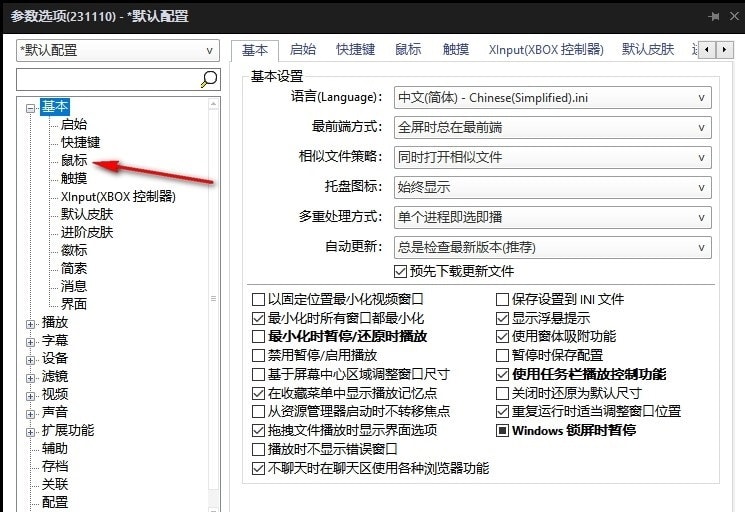
Task: Open the 相似文件策略 dropdown
Action: click(553, 158)
